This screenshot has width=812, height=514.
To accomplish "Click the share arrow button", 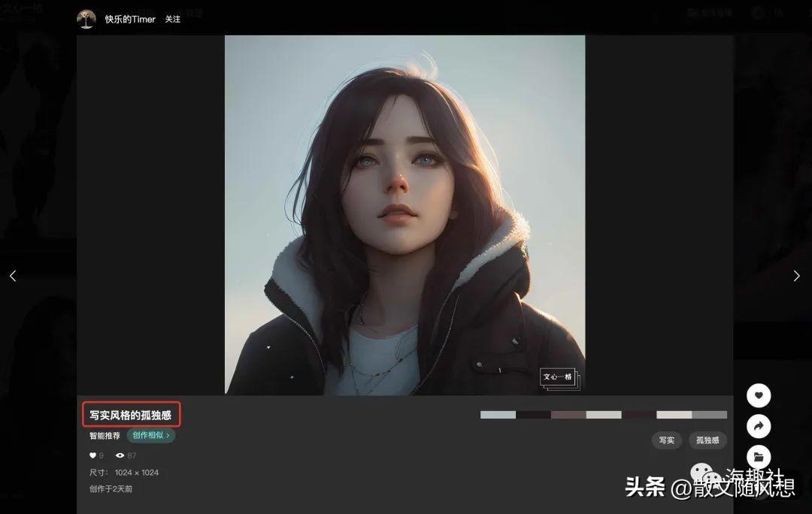I will [x=759, y=426].
